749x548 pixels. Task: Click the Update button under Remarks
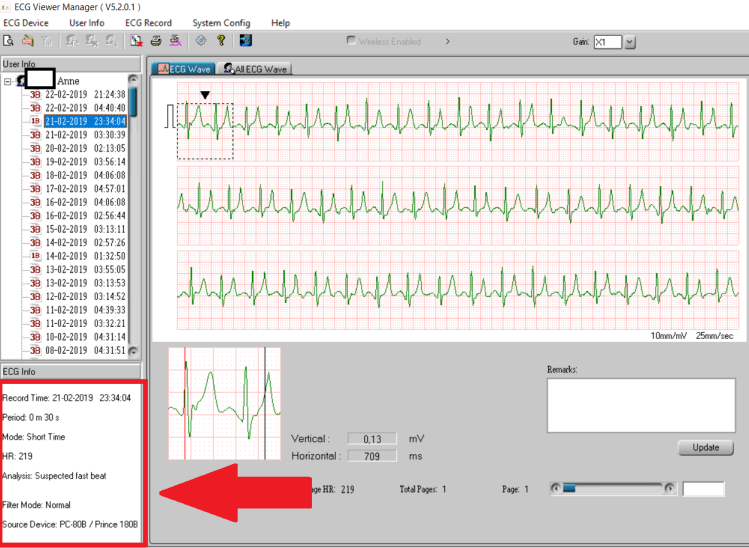[705, 447]
